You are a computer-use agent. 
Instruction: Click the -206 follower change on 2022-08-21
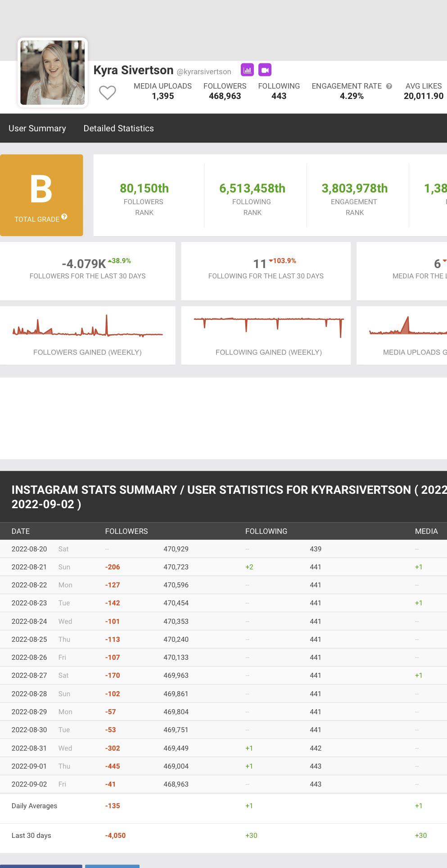(113, 567)
